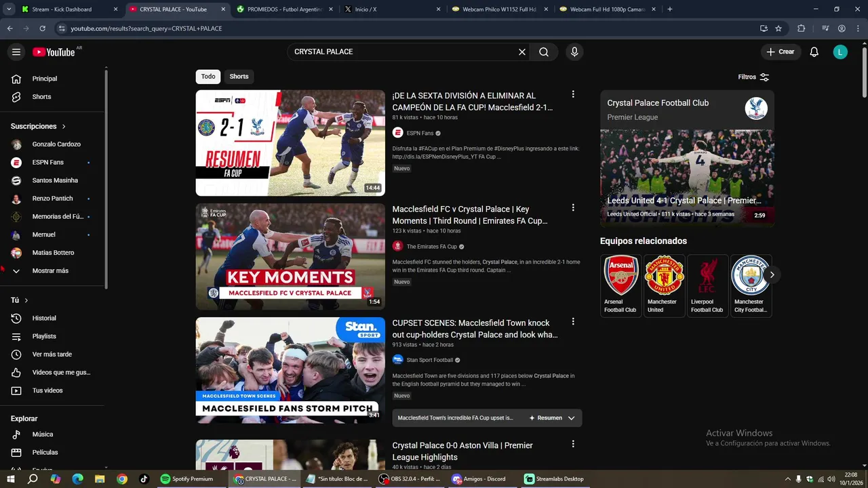The width and height of the screenshot is (868, 488).
Task: Play Macclesfield Fans Storm Pitch thumbnail
Action: click(290, 370)
